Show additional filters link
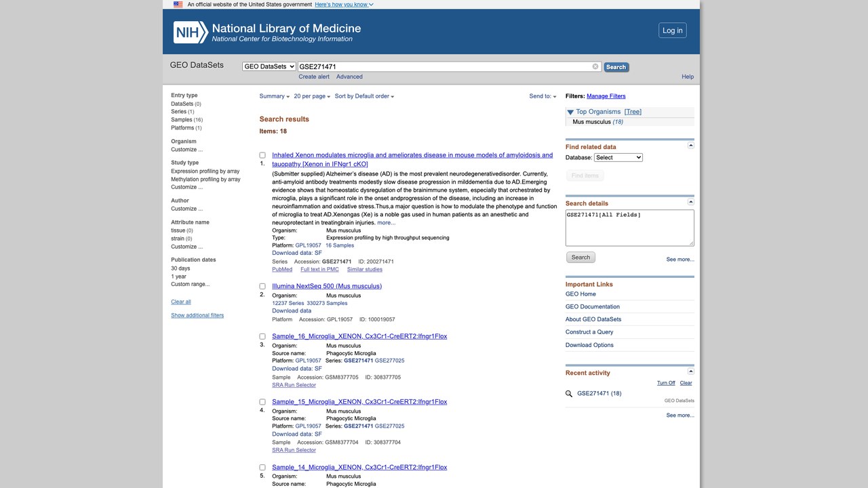Viewport: 868px width, 488px height. pos(197,315)
